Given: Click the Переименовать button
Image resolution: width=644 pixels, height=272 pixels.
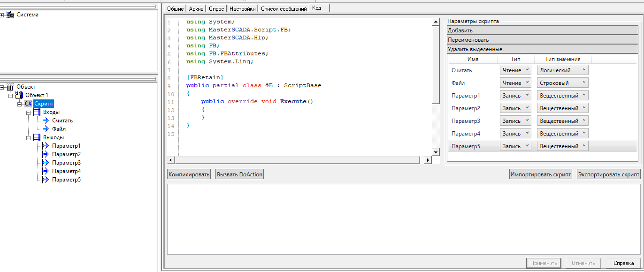Looking at the screenshot, I should coord(543,40).
